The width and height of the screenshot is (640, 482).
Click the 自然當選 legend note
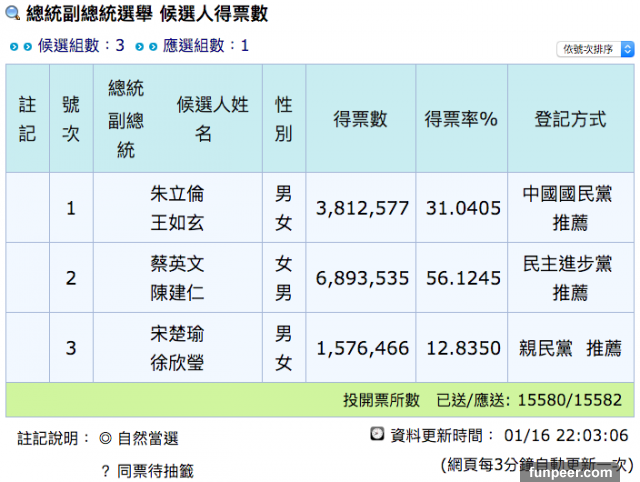click(139, 438)
